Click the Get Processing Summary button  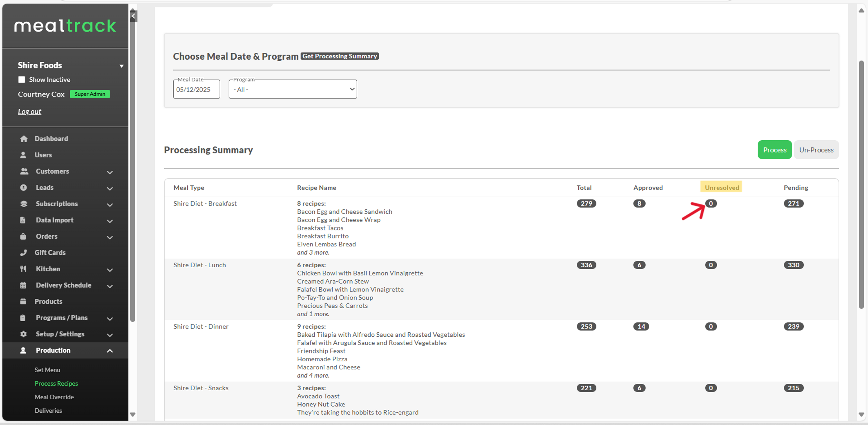[339, 56]
